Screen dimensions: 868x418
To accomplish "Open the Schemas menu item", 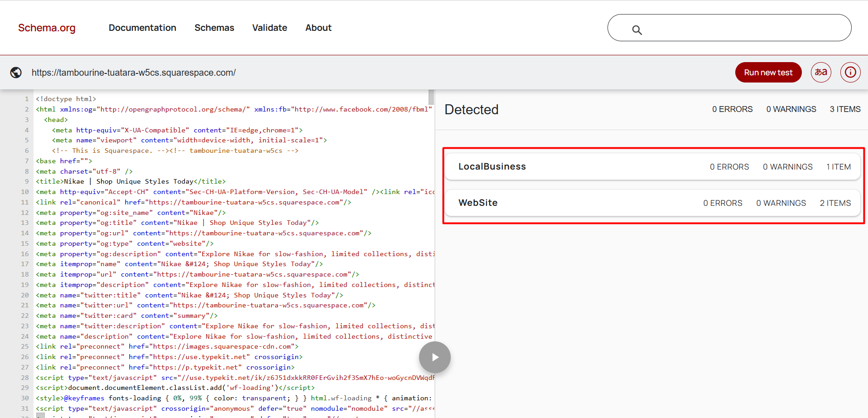I will [x=214, y=28].
